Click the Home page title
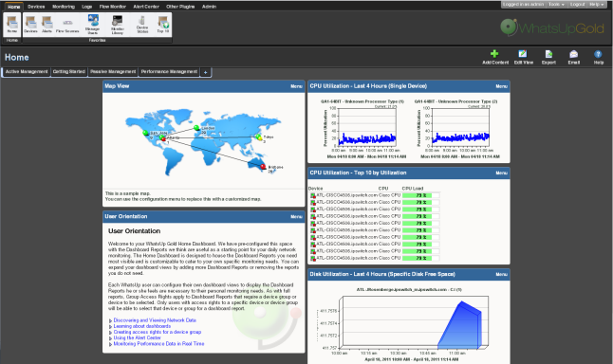613x364 pixels. [x=16, y=58]
